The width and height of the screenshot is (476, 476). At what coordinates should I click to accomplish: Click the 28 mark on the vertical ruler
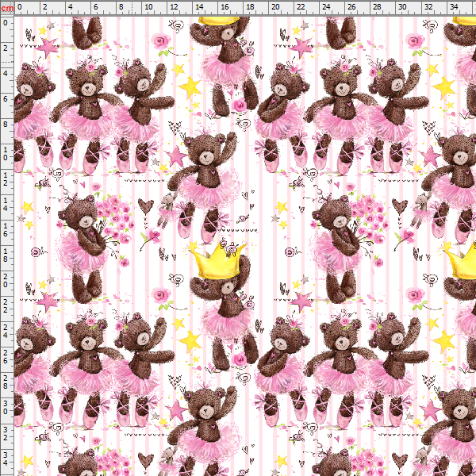pyautogui.click(x=6, y=382)
